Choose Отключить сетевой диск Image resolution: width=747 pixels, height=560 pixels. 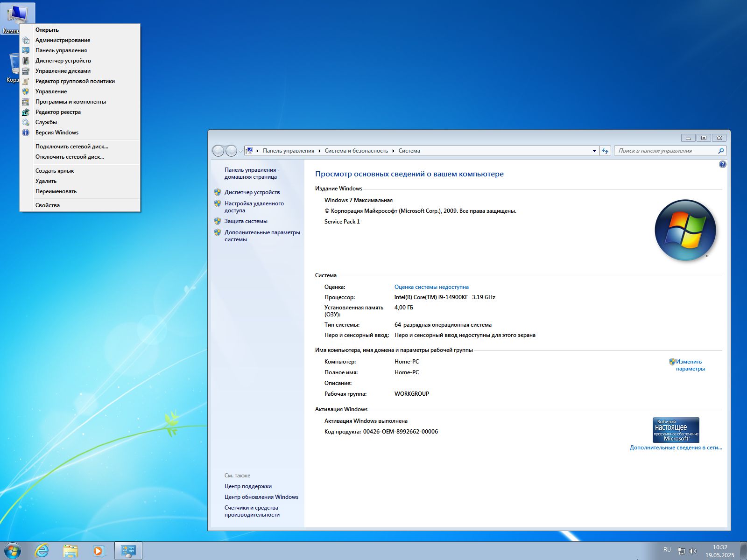coord(80,157)
